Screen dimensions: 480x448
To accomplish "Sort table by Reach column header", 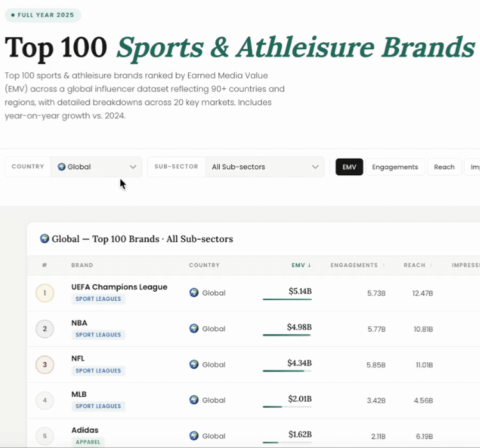I will pos(417,265).
